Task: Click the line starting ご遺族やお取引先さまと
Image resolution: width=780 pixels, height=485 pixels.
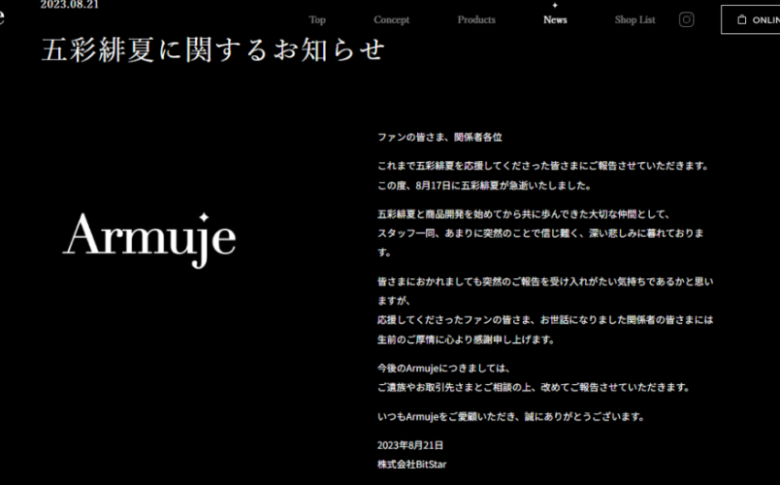Action: click(x=534, y=388)
